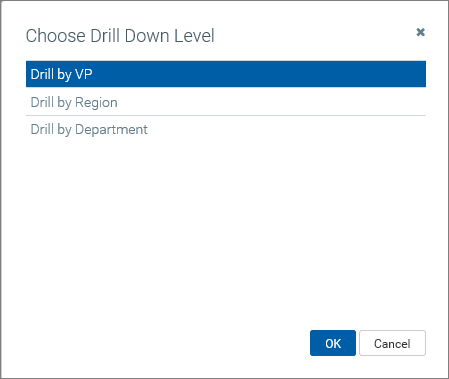Accept the chosen level by clicking OK
Viewport: 449px width, 379px height.
[x=333, y=343]
